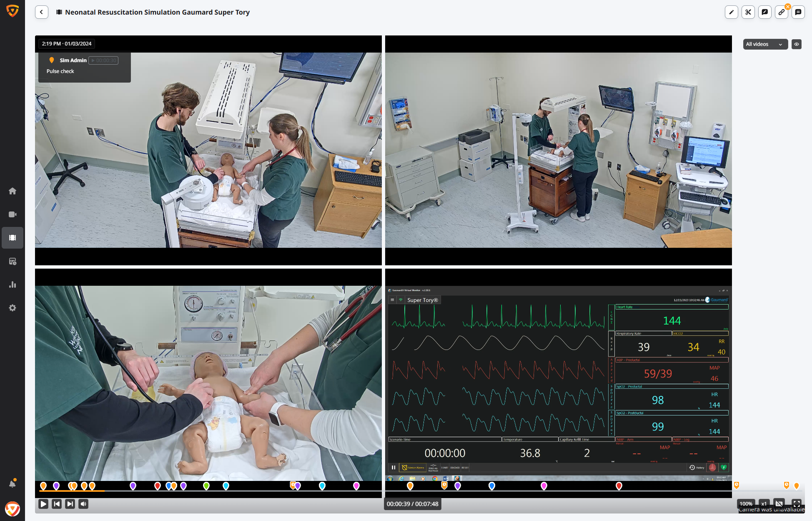The width and height of the screenshot is (812, 521).
Task: Click the 'Pulse check' annotation text
Action: [x=60, y=71]
